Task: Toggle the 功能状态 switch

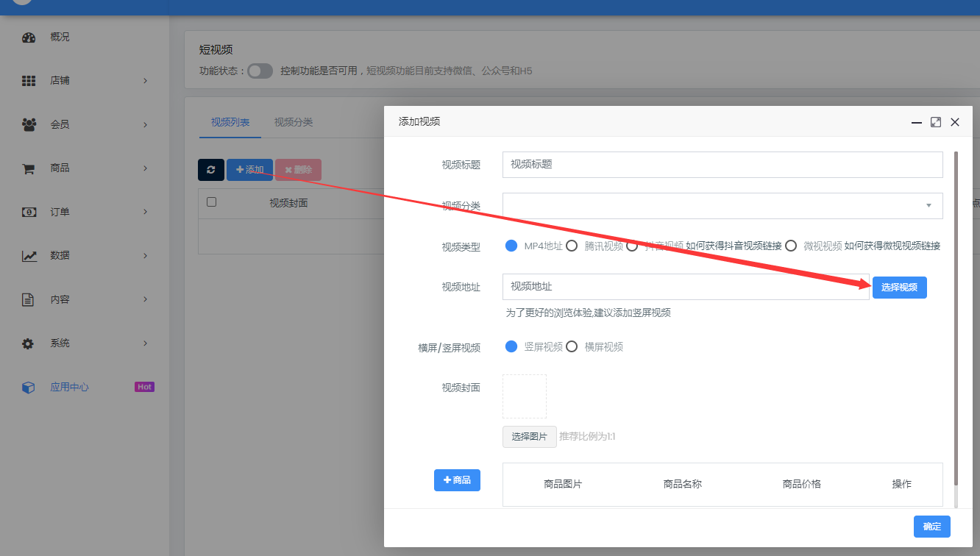Action: coord(260,71)
